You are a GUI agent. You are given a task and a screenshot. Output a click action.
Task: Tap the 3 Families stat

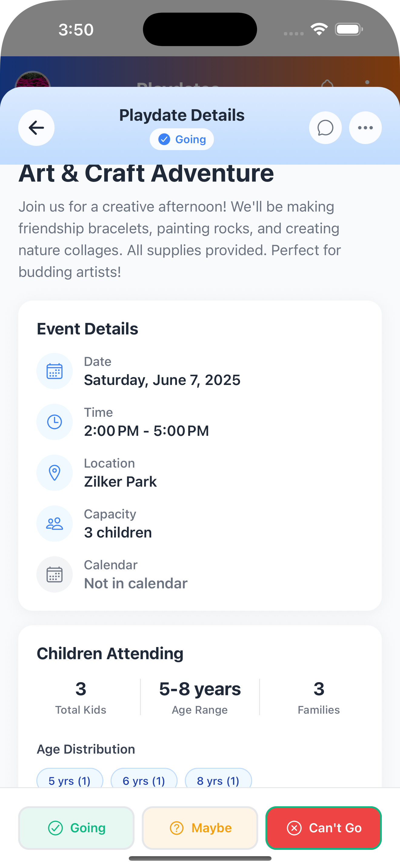319,697
